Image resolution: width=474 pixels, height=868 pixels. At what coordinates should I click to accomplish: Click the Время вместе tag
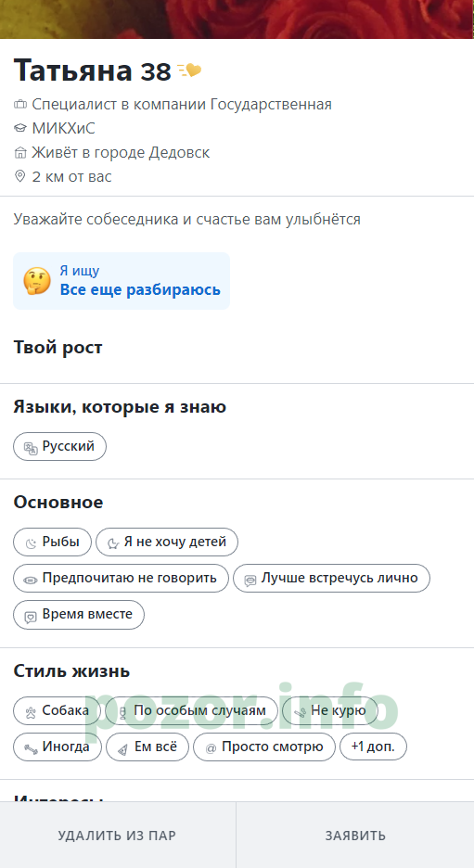coord(79,615)
